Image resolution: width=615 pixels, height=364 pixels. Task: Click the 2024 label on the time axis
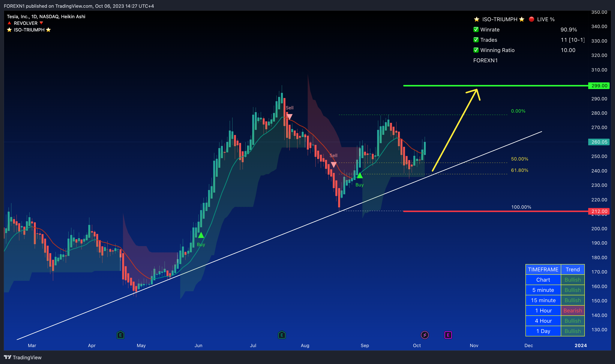(x=581, y=345)
